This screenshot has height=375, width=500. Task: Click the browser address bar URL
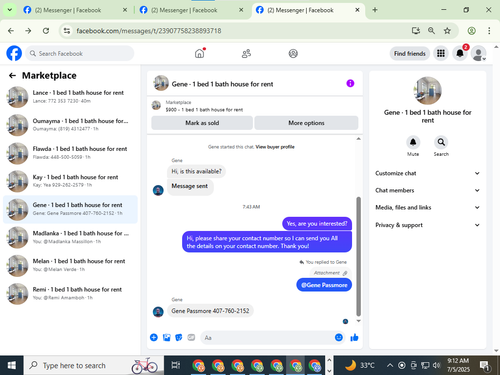(x=149, y=31)
